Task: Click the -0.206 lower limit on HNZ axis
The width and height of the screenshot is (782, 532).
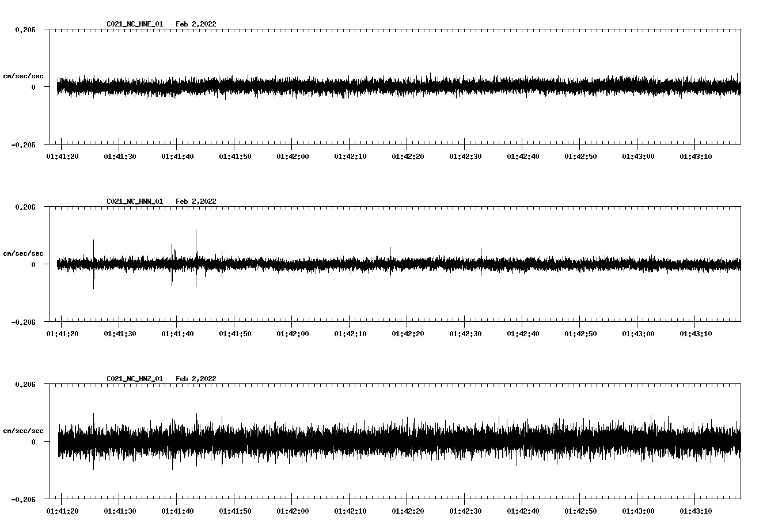Action: [x=23, y=500]
